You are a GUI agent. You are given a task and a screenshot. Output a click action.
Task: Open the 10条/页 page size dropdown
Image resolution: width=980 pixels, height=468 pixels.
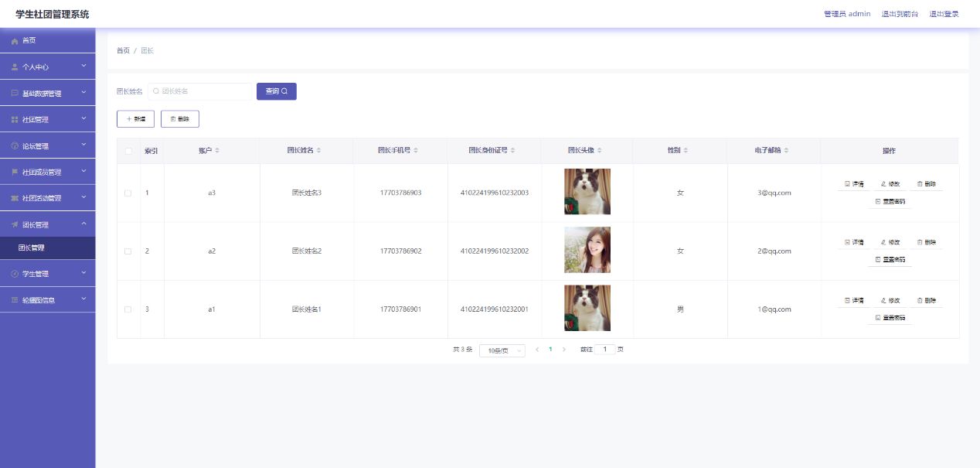click(502, 350)
